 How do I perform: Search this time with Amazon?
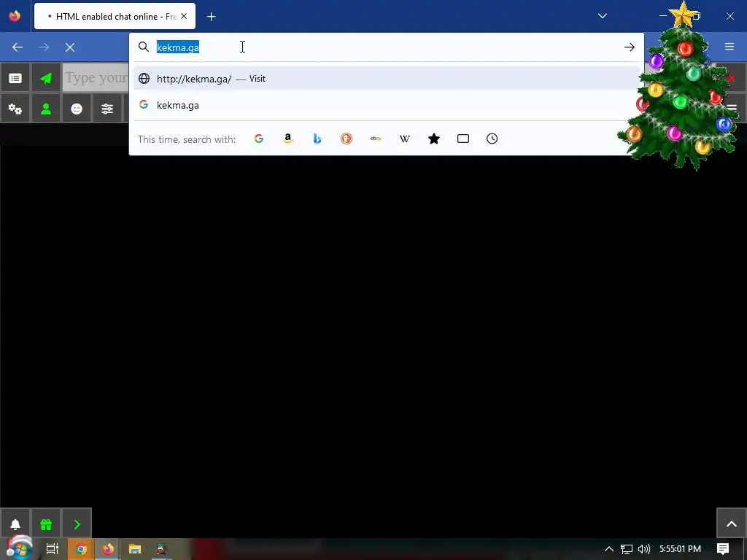pyautogui.click(x=287, y=139)
